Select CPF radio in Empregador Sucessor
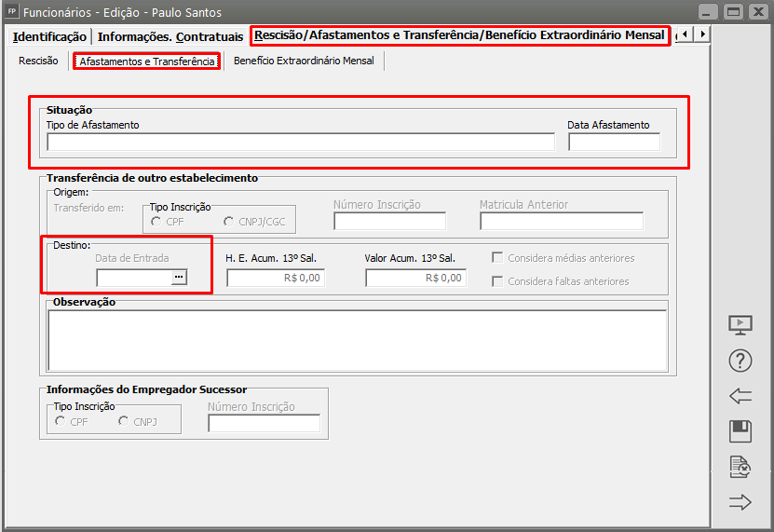 click(x=61, y=422)
